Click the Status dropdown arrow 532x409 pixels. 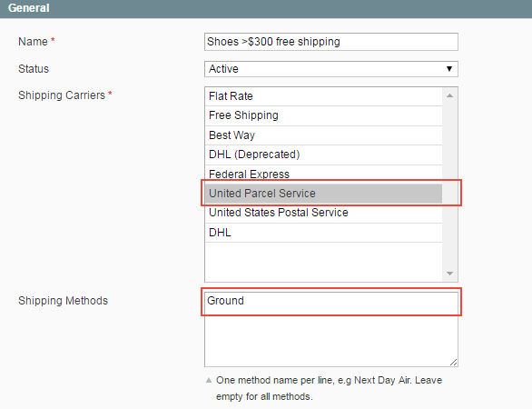tap(449, 69)
